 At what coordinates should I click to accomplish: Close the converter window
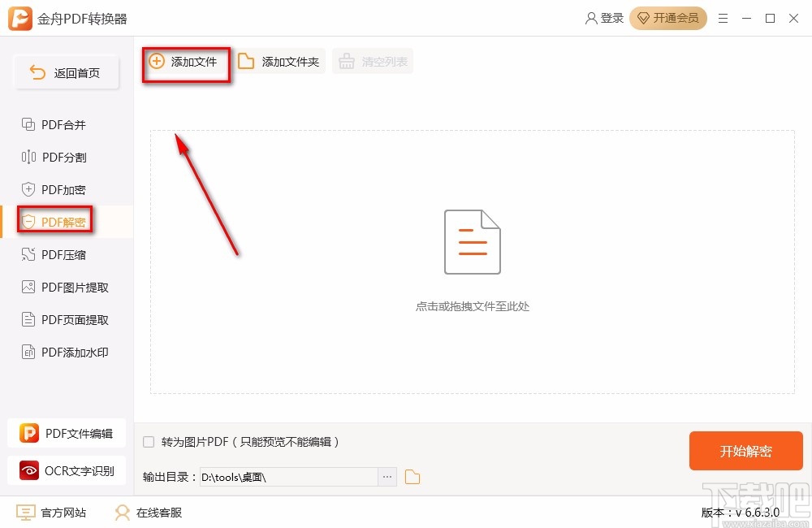click(793, 19)
